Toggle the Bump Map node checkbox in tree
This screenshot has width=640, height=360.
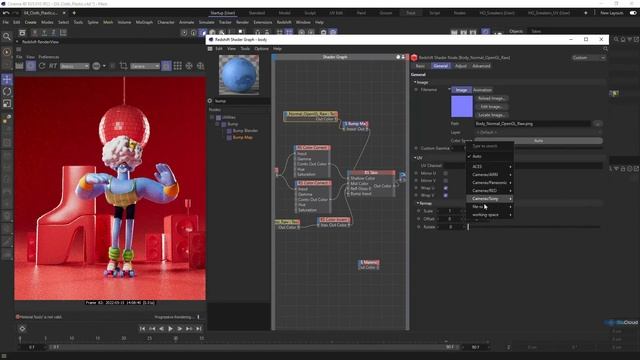[229, 138]
